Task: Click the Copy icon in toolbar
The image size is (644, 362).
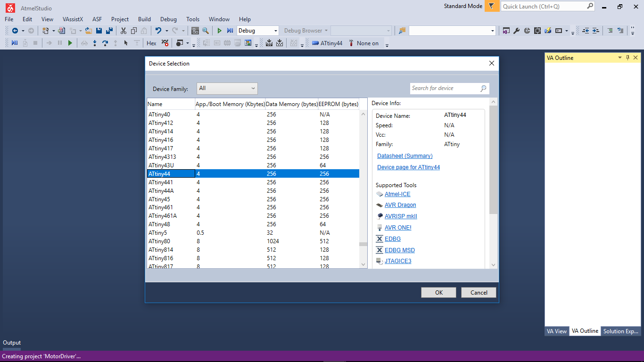Action: click(x=134, y=31)
